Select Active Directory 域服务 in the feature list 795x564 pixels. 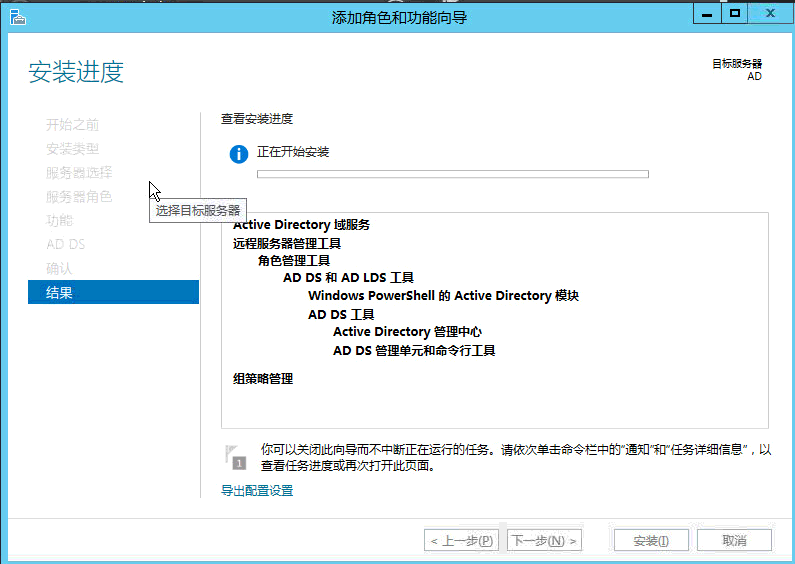[301, 225]
